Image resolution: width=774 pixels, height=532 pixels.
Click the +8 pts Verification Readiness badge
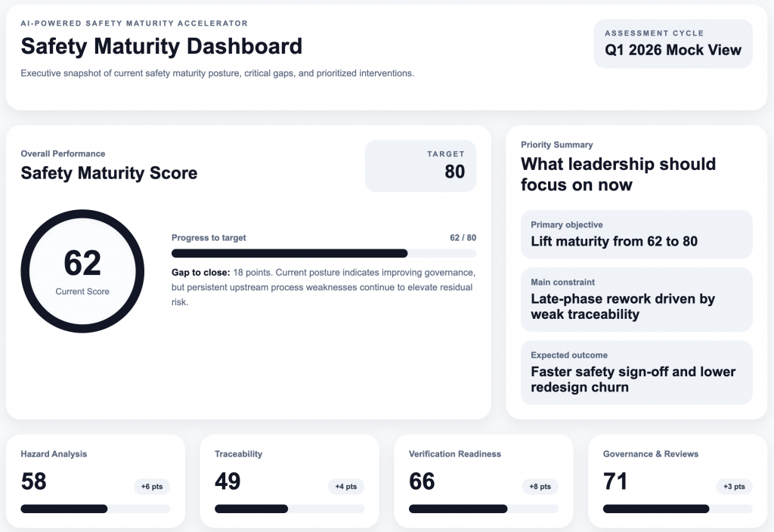point(540,487)
